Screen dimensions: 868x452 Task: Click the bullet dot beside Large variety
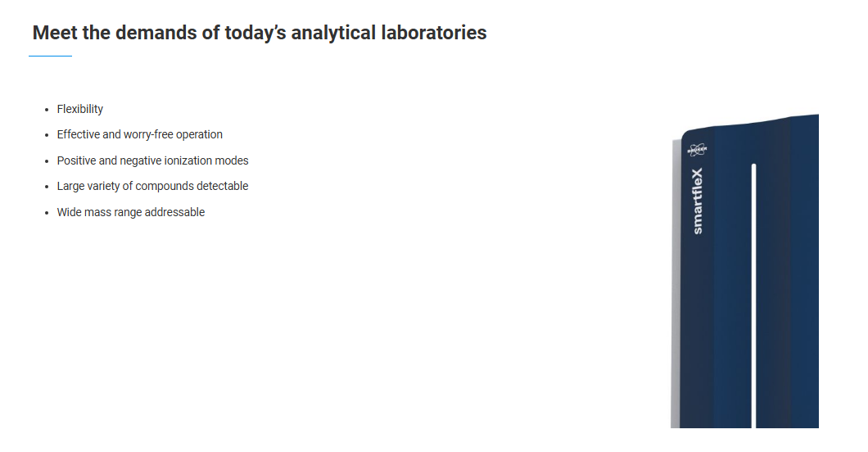[47, 187]
